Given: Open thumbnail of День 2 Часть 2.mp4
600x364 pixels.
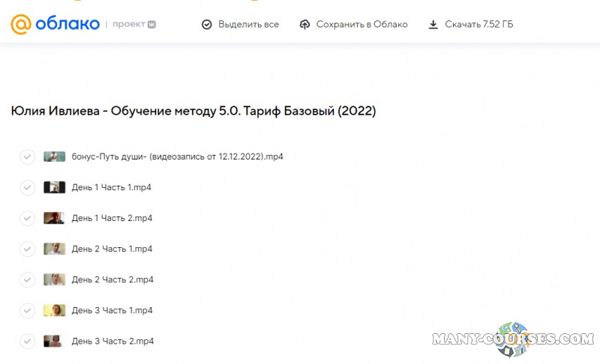Looking at the screenshot, I should (54, 279).
